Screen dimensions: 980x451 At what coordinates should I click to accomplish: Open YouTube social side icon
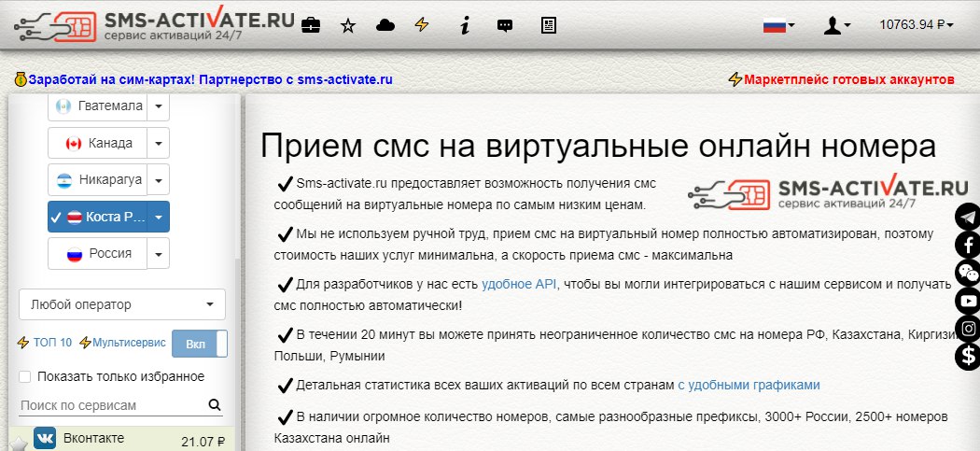point(968,301)
